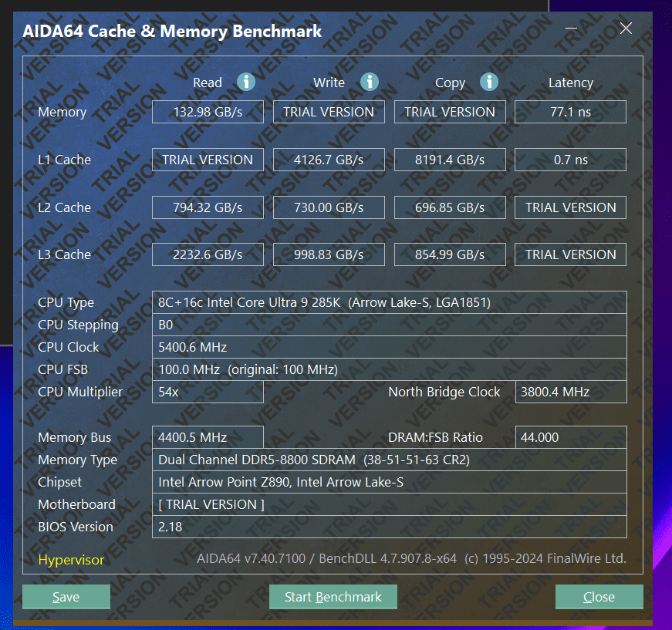Select the L3 Cache Write value 998.83 GB/s
This screenshot has width=672, height=630.
tap(329, 254)
